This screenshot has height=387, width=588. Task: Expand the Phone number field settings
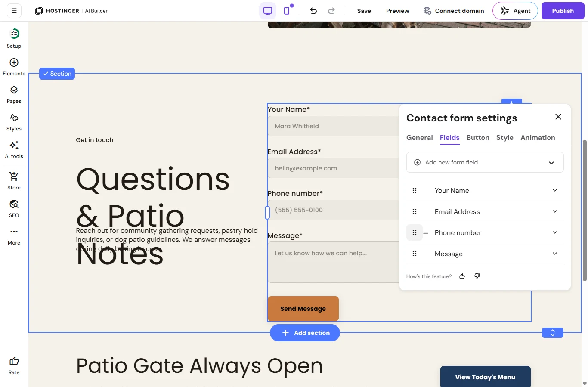(x=555, y=232)
